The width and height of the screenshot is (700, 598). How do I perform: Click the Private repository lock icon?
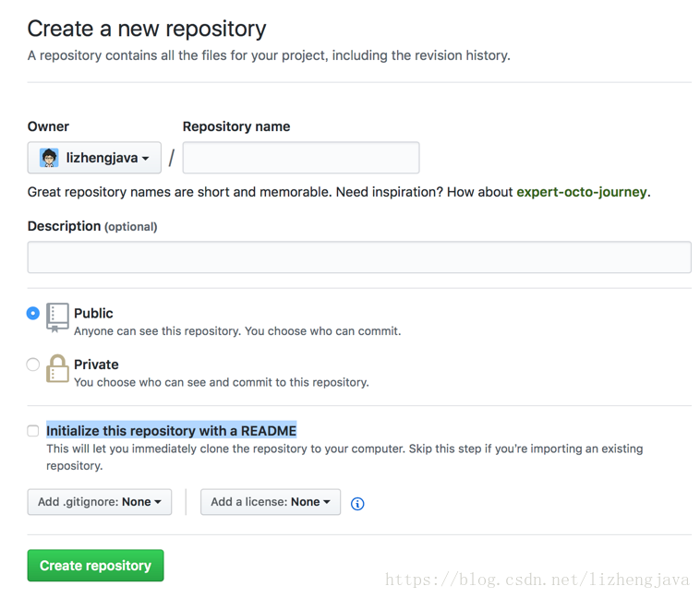57,368
